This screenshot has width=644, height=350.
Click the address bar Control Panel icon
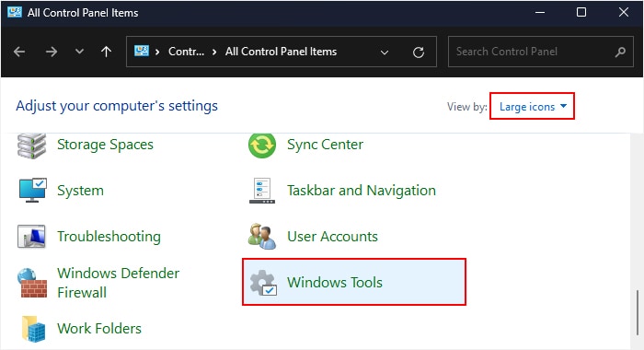tap(142, 51)
